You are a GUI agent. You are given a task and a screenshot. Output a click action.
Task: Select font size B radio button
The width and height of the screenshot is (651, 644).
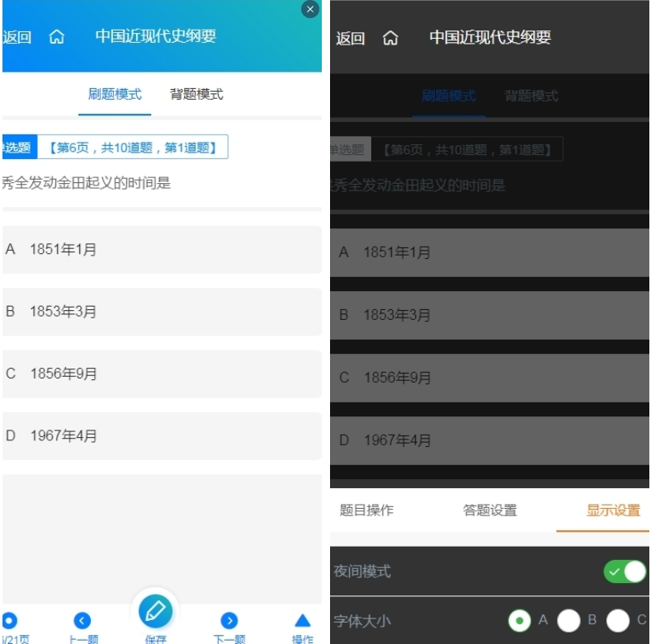[568, 621]
